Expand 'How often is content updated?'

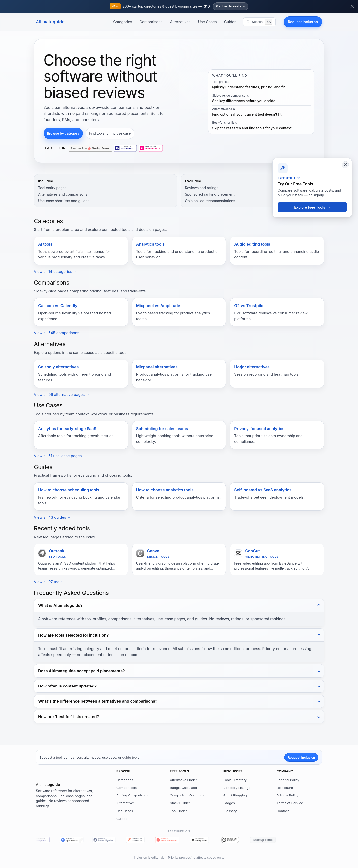click(x=179, y=686)
